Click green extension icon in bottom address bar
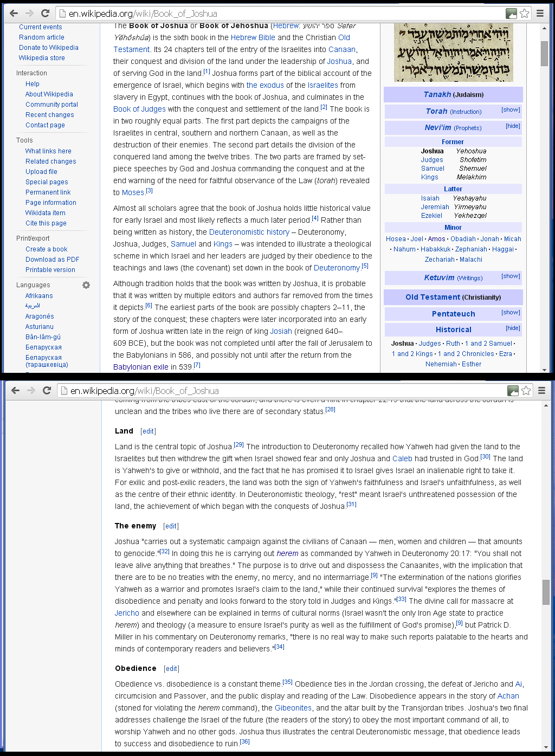The width and height of the screenshot is (555, 756). 513,391
